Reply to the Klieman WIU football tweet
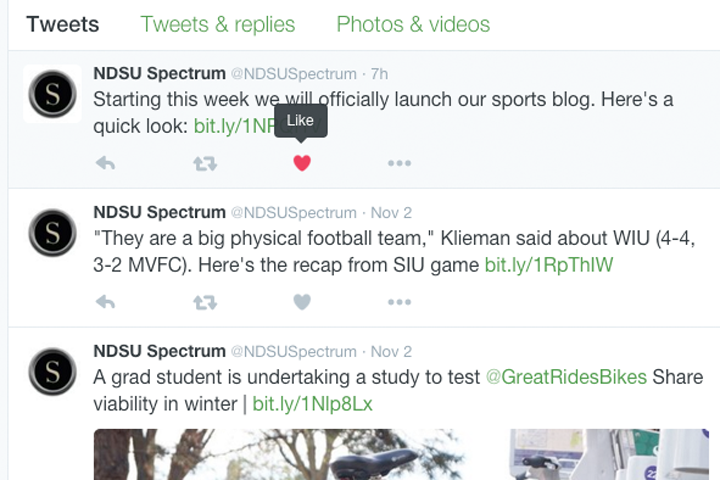The width and height of the screenshot is (720, 480). click(105, 301)
